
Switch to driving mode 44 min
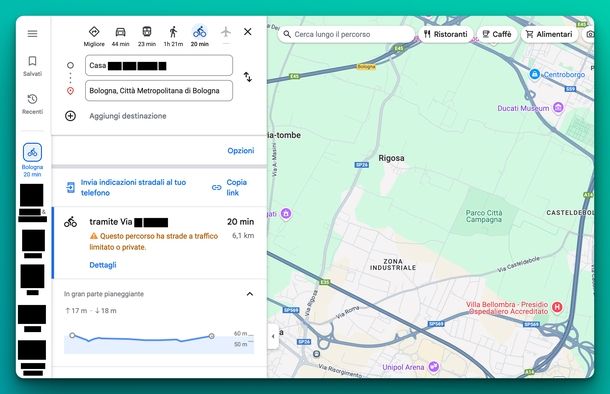[121, 37]
